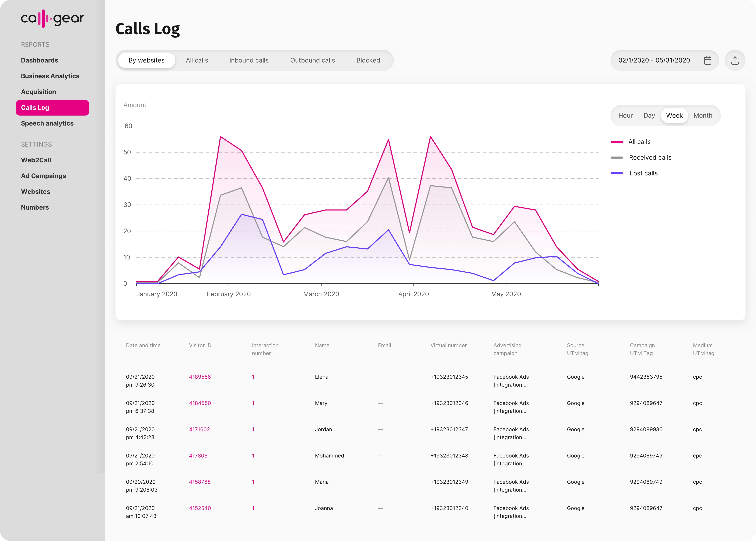The image size is (756, 541).
Task: Click Date and time column header
Action: click(x=143, y=345)
